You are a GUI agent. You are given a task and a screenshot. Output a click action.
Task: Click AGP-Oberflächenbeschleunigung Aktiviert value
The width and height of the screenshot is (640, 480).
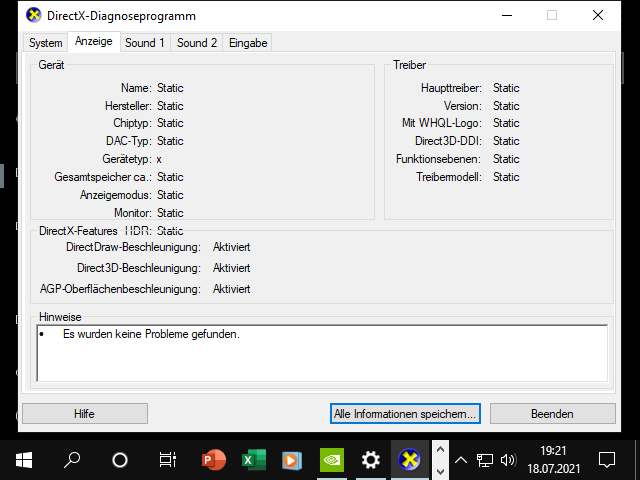pos(231,289)
